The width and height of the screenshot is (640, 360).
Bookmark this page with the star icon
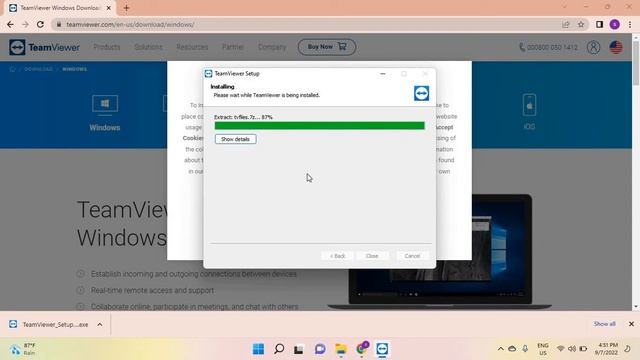pos(581,24)
